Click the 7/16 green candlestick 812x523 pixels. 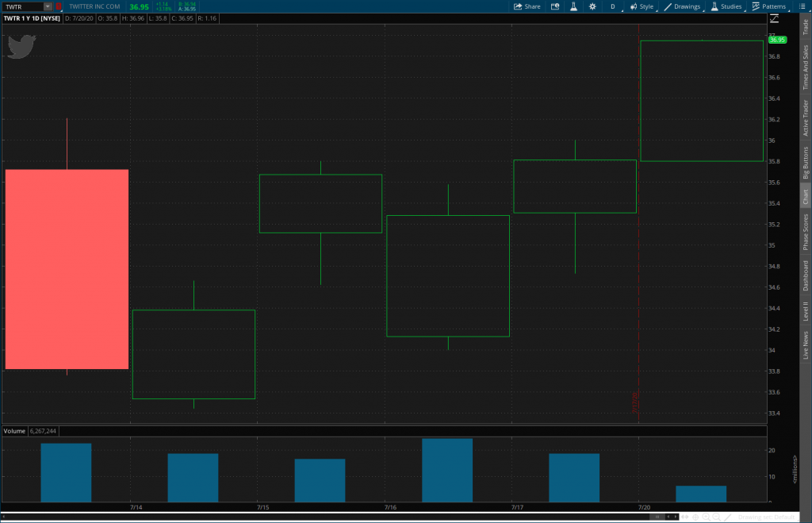tap(448, 275)
